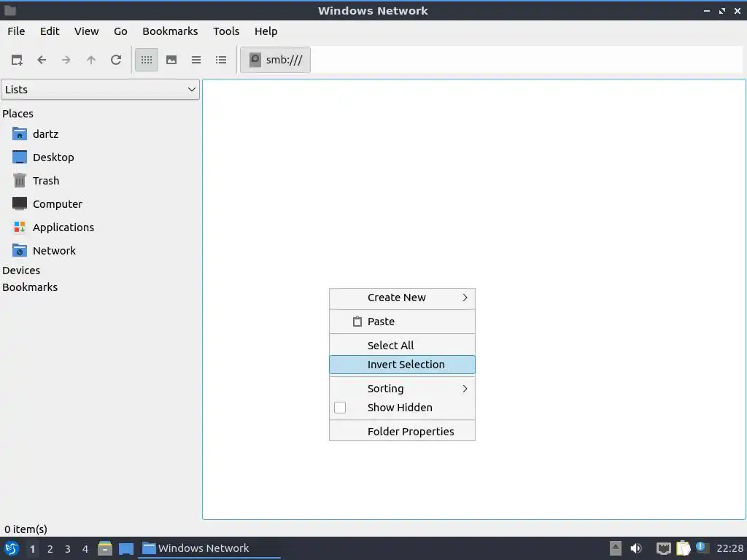Click the clock showing 22:28

point(729,548)
